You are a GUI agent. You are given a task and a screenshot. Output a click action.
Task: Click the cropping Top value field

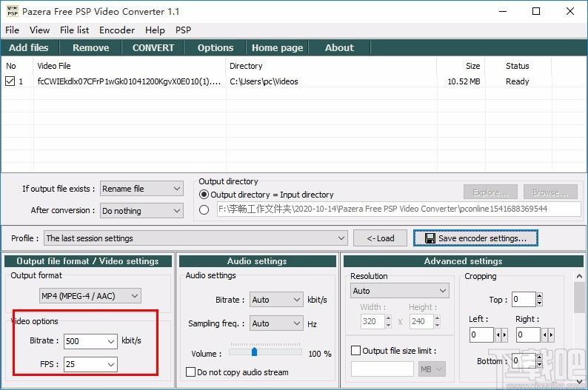(524, 299)
